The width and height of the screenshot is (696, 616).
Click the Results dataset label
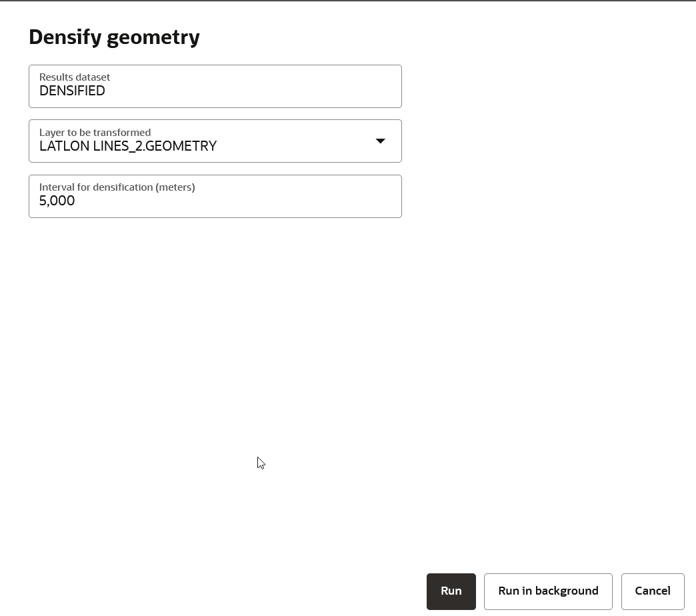pos(75,77)
